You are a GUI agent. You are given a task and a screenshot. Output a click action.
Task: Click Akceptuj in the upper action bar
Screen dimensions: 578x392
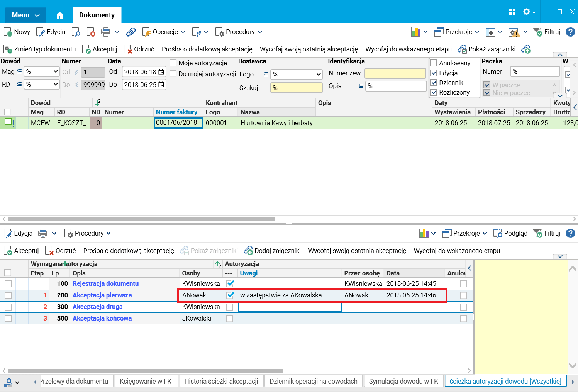tap(100, 49)
